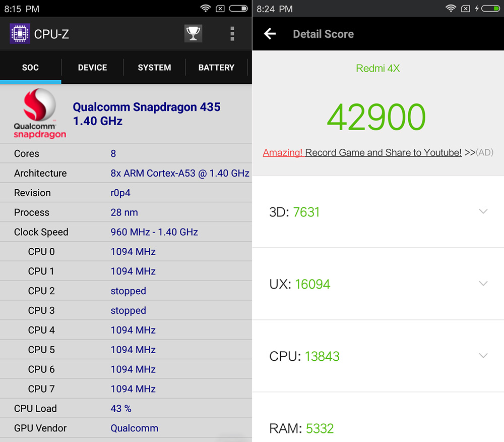Expand the UX score details
Viewport: 504px width, 442px height.
click(x=483, y=284)
